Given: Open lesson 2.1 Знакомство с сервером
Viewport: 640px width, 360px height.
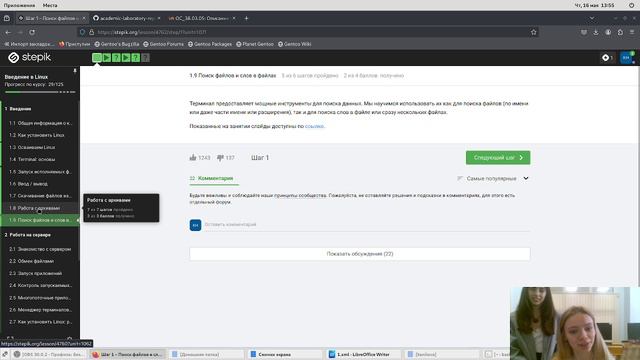Looking at the screenshot, I should [40, 249].
